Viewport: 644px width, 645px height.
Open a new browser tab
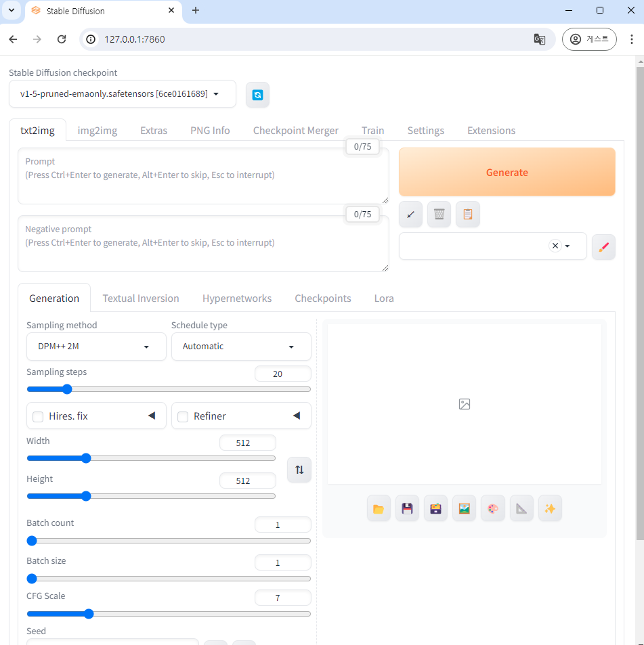click(x=196, y=10)
